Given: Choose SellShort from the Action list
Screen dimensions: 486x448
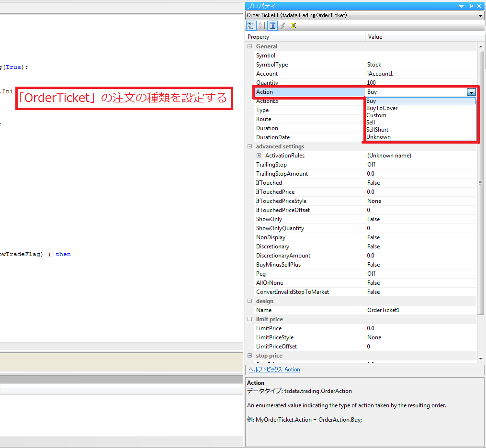Looking at the screenshot, I should tap(420, 130).
